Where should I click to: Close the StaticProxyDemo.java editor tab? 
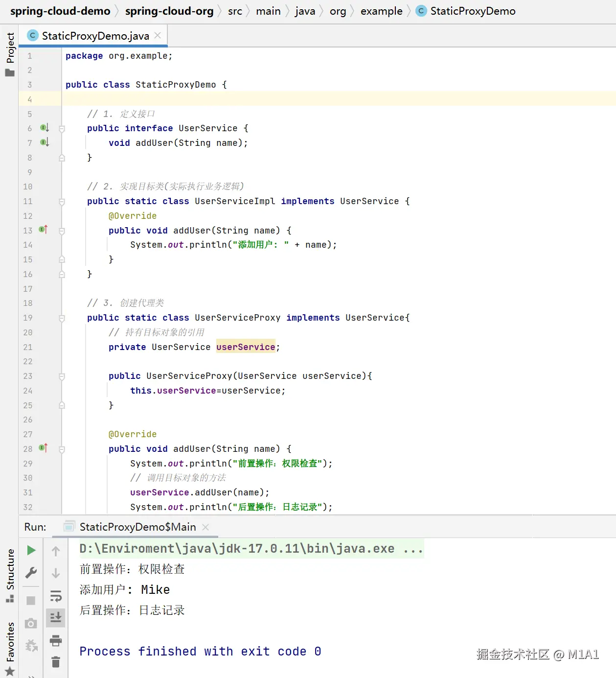click(158, 35)
